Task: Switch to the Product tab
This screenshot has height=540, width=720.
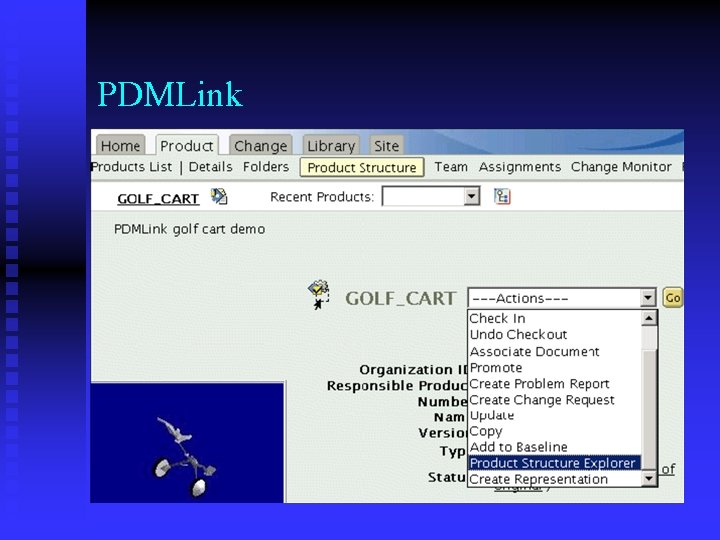Action: 187,146
